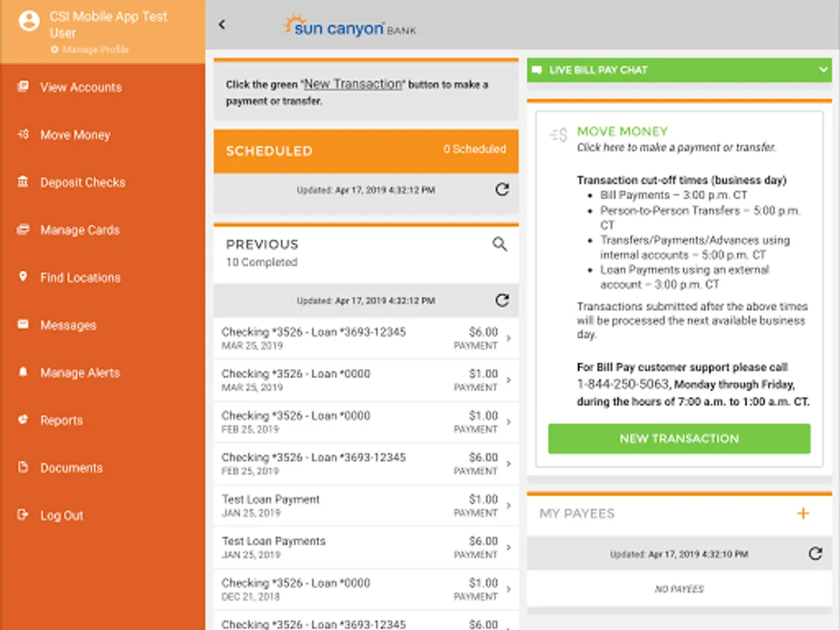Viewport: 840px width, 630px height.
Task: Open the $6.00 payment dated Mar 25, 2019
Action: click(x=366, y=339)
